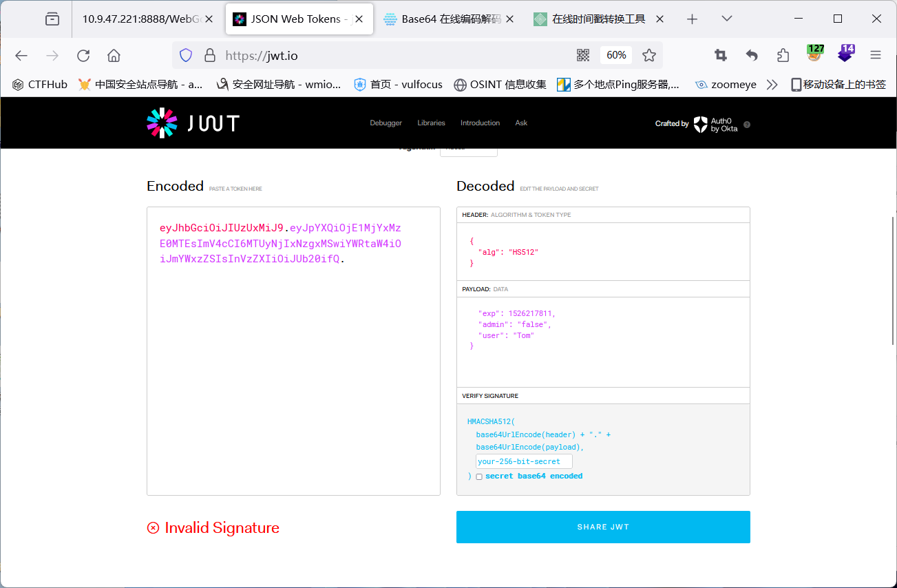This screenshot has width=897, height=588.
Task: Open the extensions puzzle icon
Action: [x=783, y=56]
